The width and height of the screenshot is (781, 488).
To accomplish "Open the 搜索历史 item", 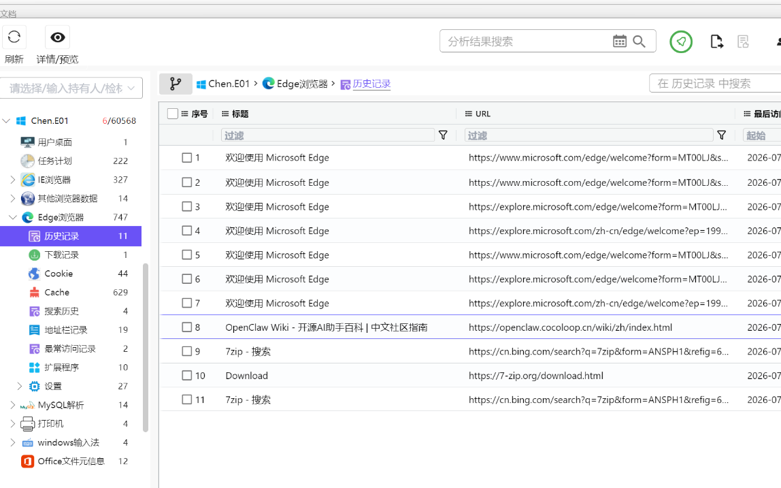I will tap(61, 311).
